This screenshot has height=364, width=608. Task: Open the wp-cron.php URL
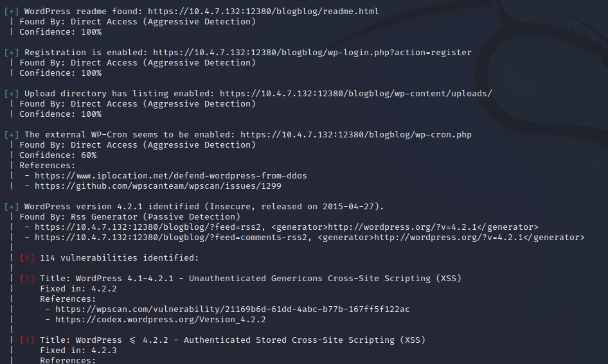pyautogui.click(x=356, y=135)
